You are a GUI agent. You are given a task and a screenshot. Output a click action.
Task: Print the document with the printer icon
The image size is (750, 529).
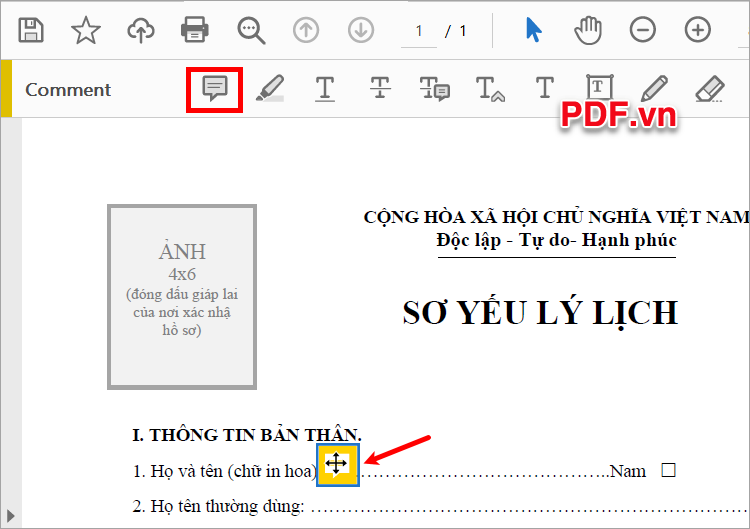pyautogui.click(x=195, y=30)
